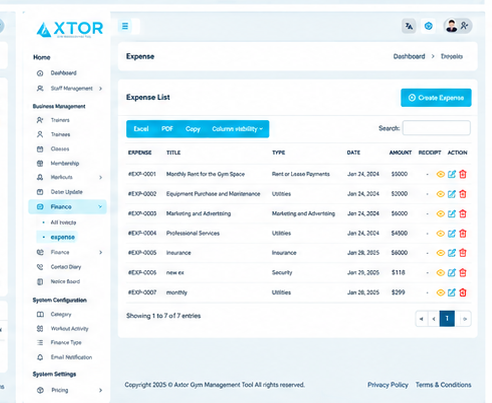Open Dashboard in the sidebar

63,73
